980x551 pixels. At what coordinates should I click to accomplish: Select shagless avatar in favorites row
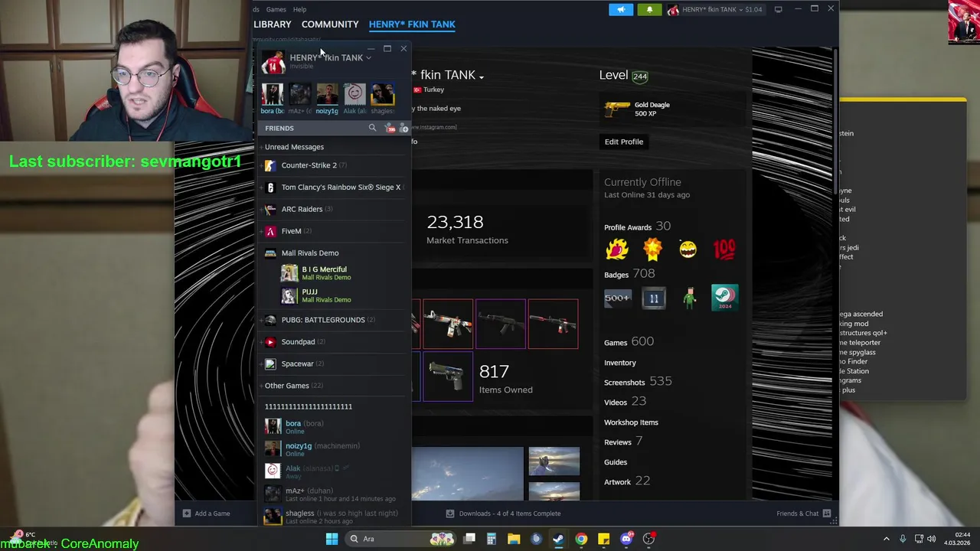click(x=382, y=95)
